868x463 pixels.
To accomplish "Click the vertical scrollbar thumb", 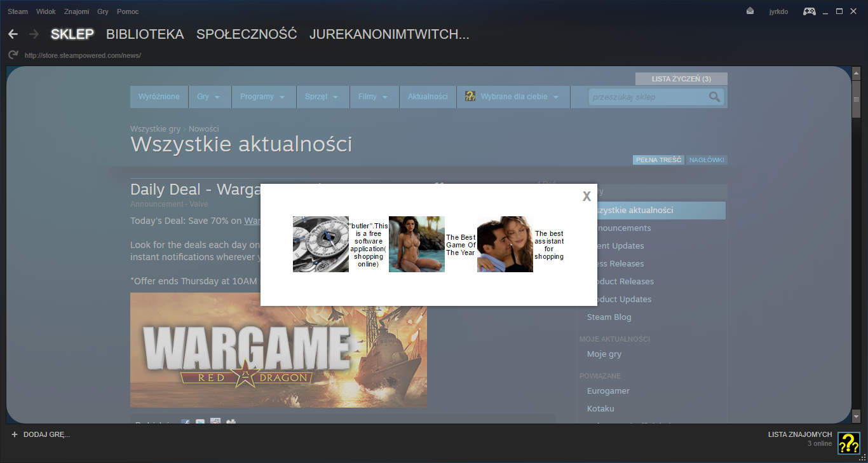I will coord(856,99).
